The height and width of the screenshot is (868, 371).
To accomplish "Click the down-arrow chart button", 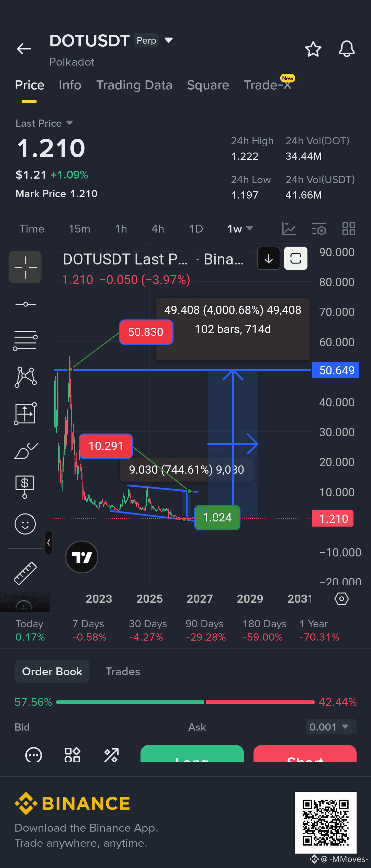I will pyautogui.click(x=269, y=258).
